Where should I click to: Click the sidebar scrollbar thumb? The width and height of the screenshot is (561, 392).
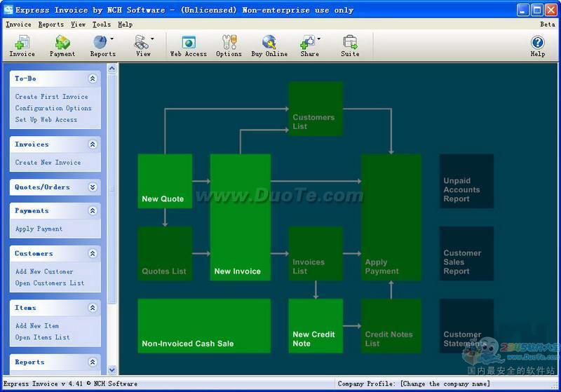point(112,189)
